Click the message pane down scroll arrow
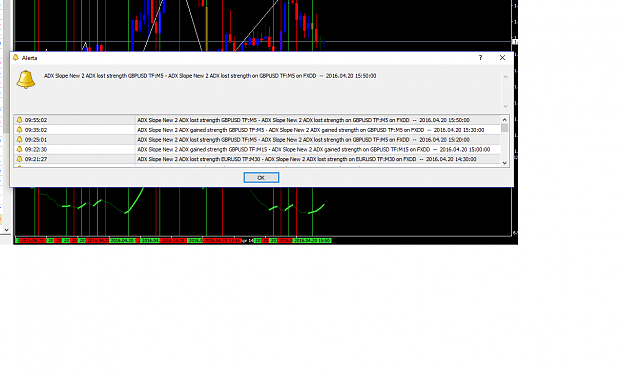625x375 pixels. click(505, 106)
